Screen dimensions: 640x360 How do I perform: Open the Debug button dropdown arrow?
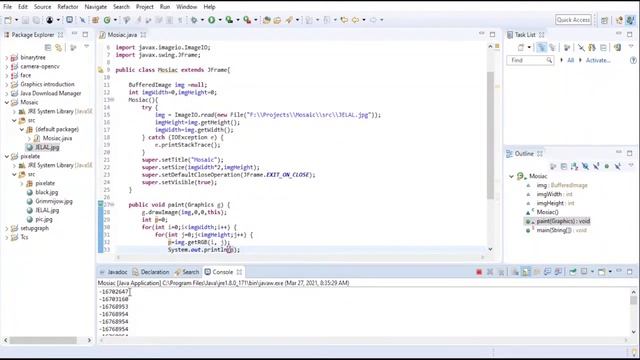(x=202, y=20)
